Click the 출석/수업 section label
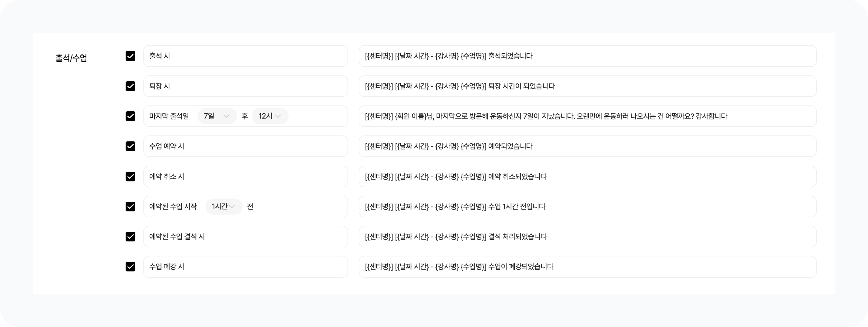Viewport: 868px width, 327px height. point(71,58)
